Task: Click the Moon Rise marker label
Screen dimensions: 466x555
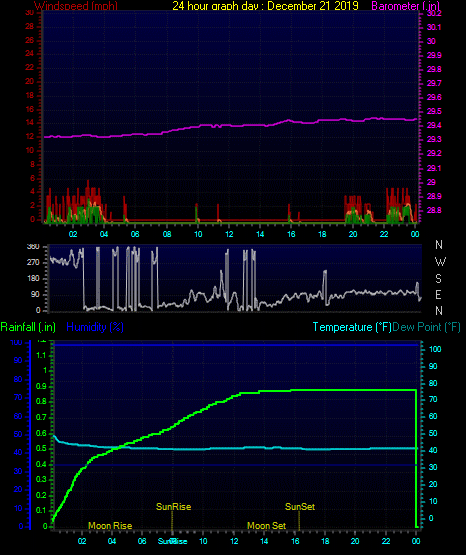Action: click(110, 526)
